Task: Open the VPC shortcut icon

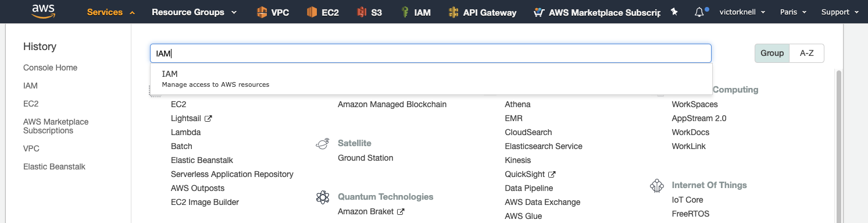Action: point(262,12)
